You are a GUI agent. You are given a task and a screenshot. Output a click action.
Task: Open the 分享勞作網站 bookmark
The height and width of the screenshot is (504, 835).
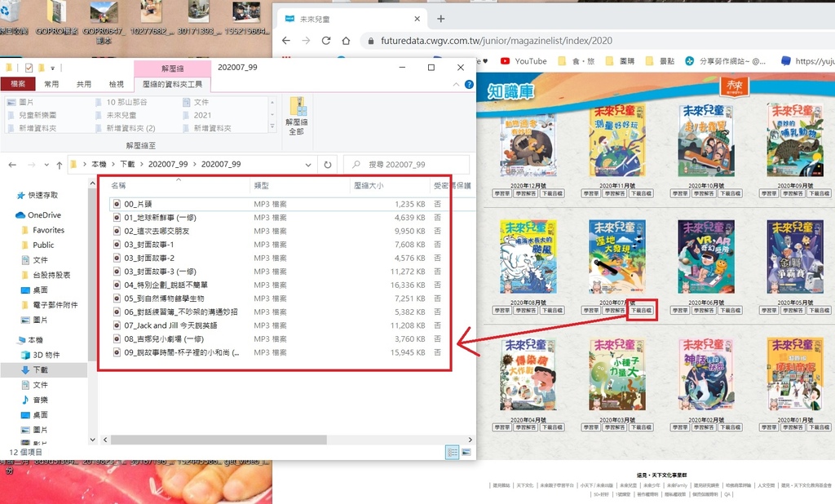coord(725,61)
